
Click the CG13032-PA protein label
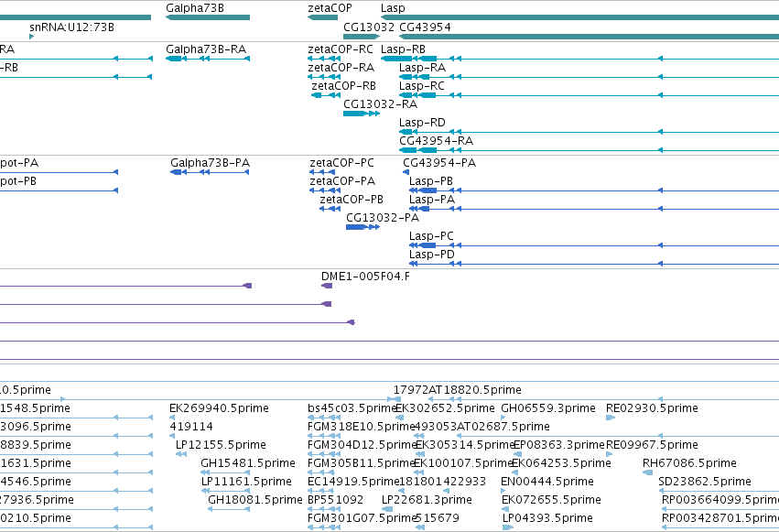(x=383, y=218)
